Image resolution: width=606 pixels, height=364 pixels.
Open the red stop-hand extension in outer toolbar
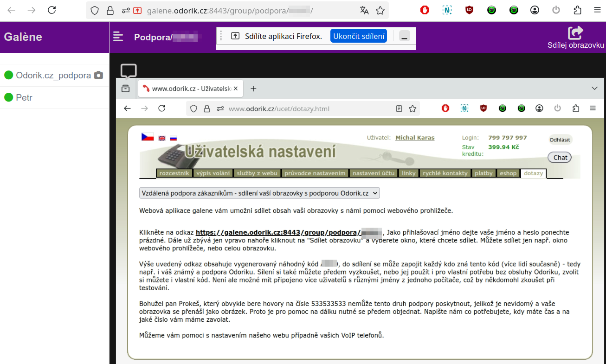point(425,10)
